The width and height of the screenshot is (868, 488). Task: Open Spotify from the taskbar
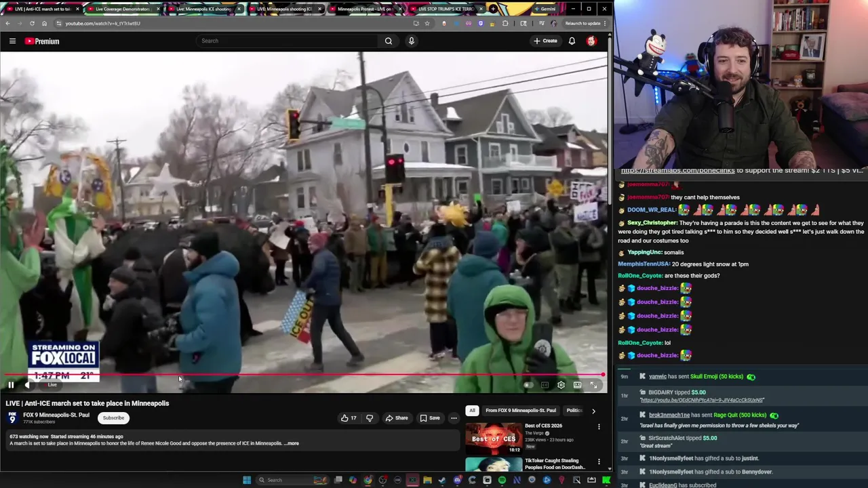[502, 480]
